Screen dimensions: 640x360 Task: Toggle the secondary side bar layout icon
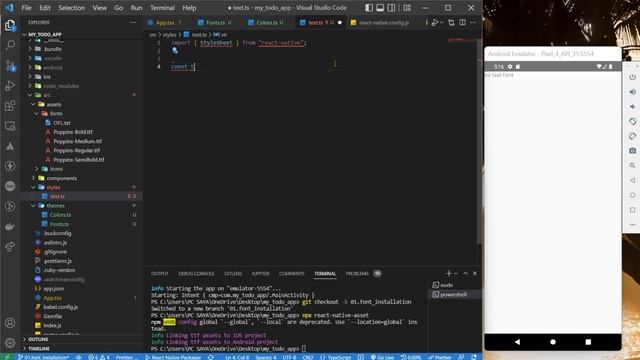click(x=391, y=8)
